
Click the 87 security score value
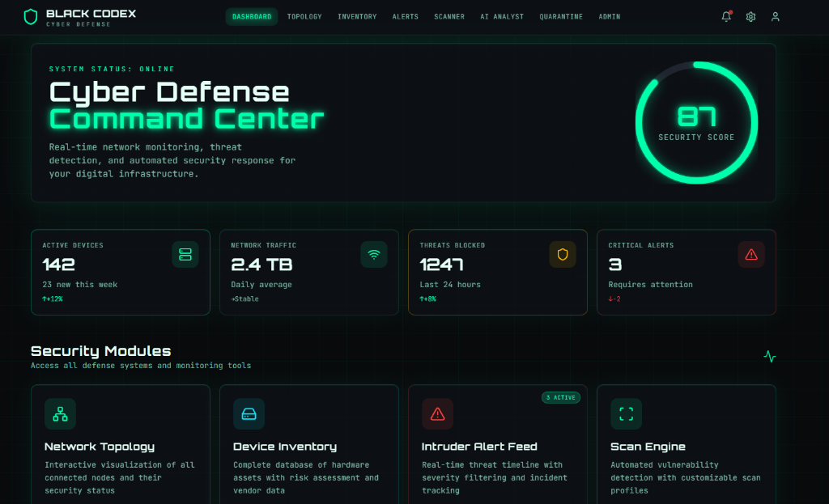pos(697,116)
